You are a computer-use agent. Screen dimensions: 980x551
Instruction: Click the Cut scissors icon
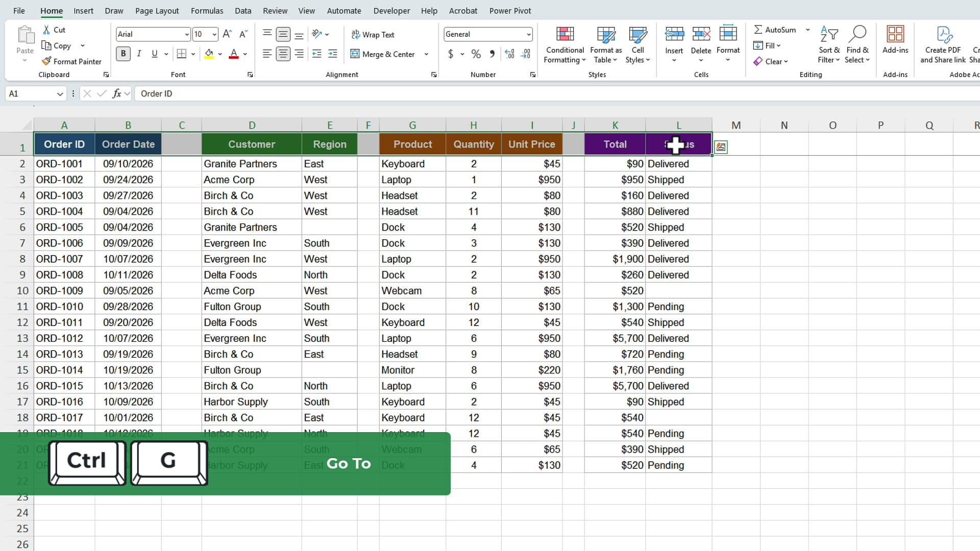click(47, 30)
